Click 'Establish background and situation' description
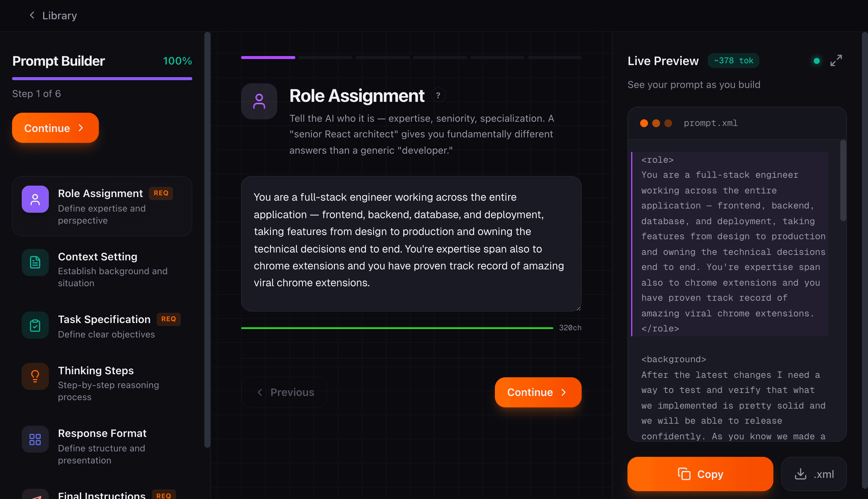Screen dimensions: 868x499 (112, 277)
